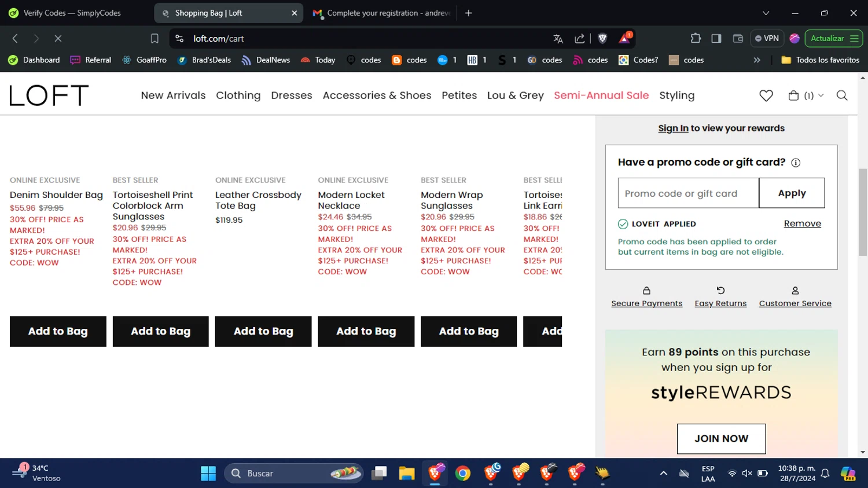Toggle the browser sidebar panel icon

[x=716, y=38]
